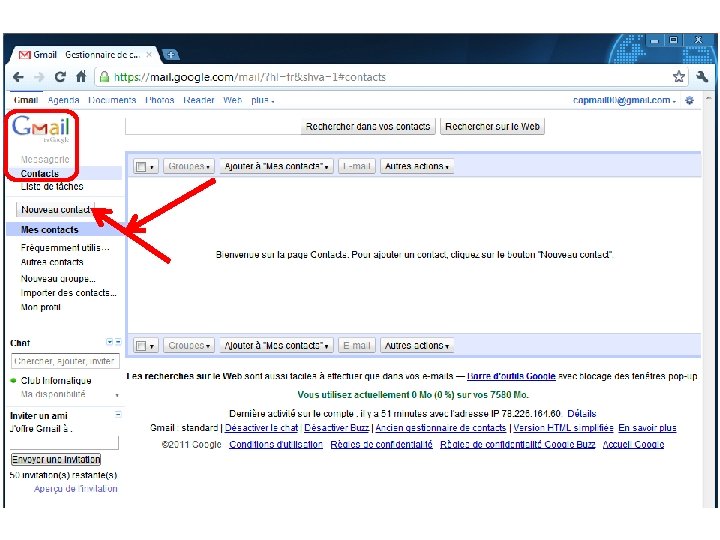Click the secure padlock icon
Screen dimensions: 720x540
[x=105, y=77]
